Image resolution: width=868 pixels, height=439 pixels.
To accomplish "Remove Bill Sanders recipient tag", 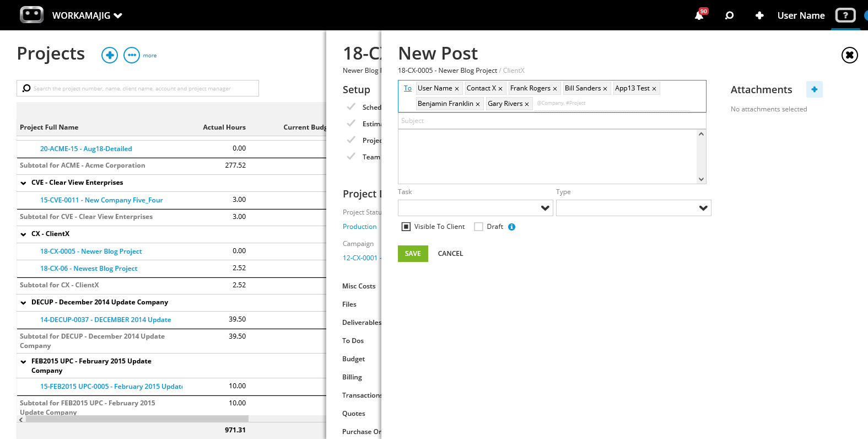I will point(605,89).
